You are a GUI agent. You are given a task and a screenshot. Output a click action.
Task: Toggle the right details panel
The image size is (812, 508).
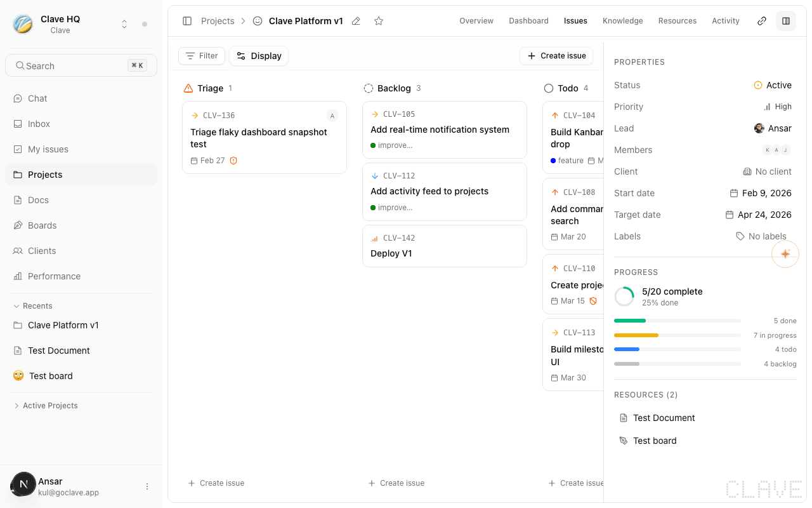click(786, 20)
